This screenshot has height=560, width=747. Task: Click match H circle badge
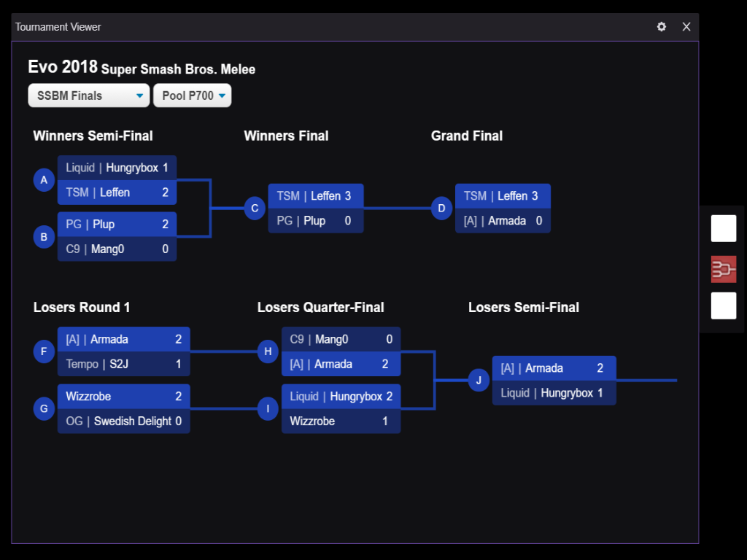point(268,351)
